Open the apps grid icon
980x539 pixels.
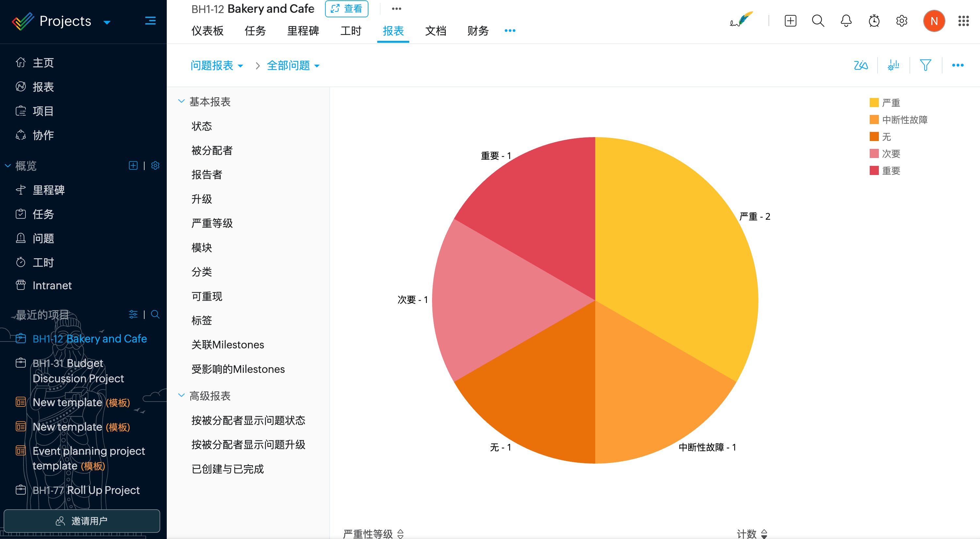tap(963, 21)
